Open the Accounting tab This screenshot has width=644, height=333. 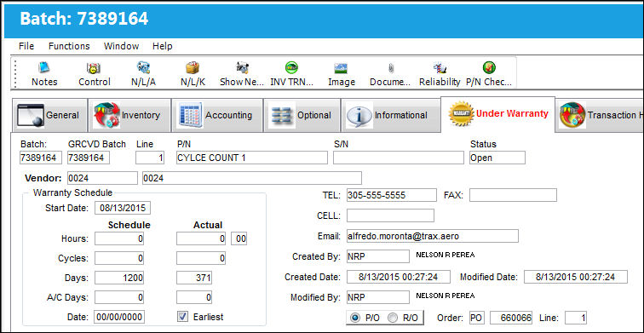coord(217,115)
